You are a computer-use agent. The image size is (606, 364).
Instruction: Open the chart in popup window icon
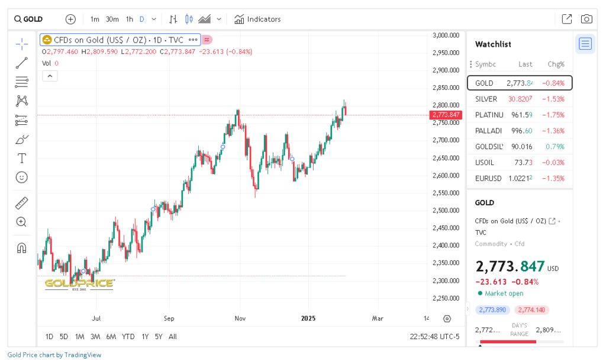click(567, 19)
